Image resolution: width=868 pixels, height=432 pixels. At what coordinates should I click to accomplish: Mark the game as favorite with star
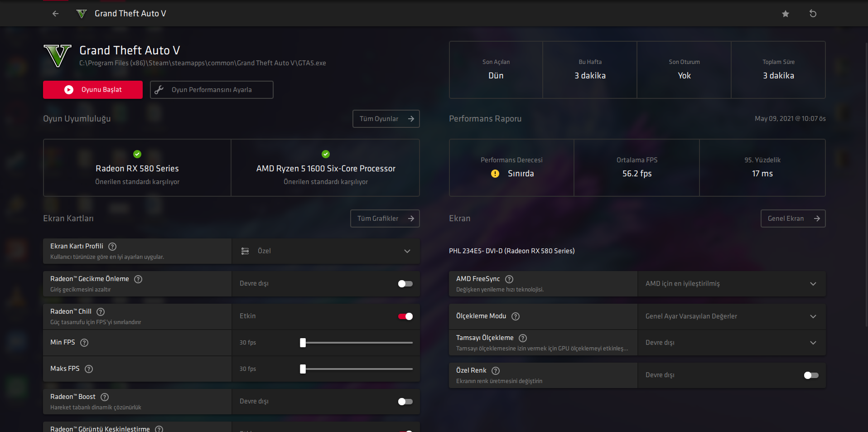click(x=786, y=14)
